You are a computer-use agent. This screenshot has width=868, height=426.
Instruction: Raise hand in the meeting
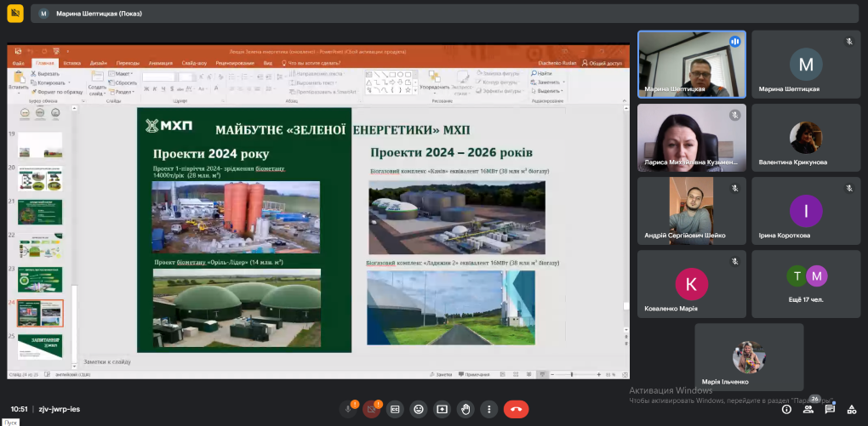pos(465,409)
